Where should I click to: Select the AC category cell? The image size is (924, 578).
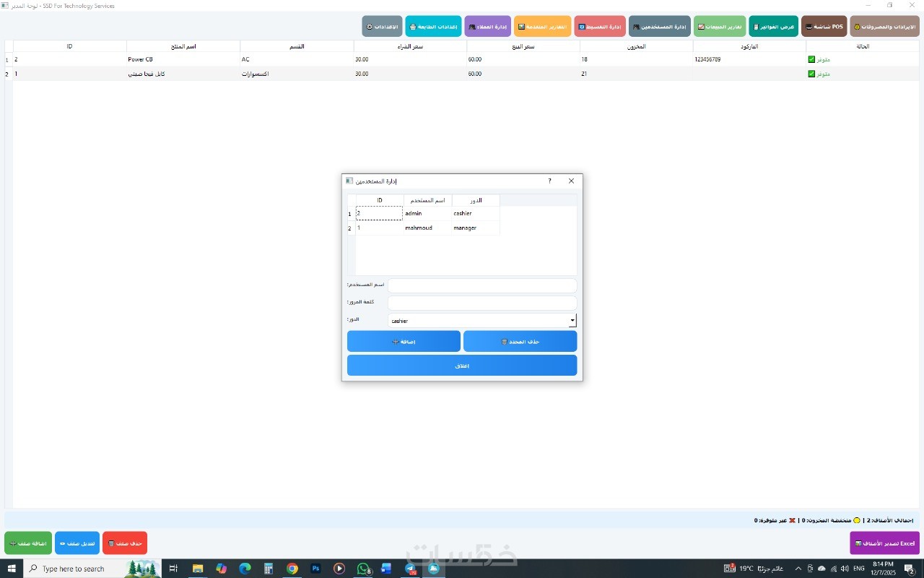click(x=297, y=60)
